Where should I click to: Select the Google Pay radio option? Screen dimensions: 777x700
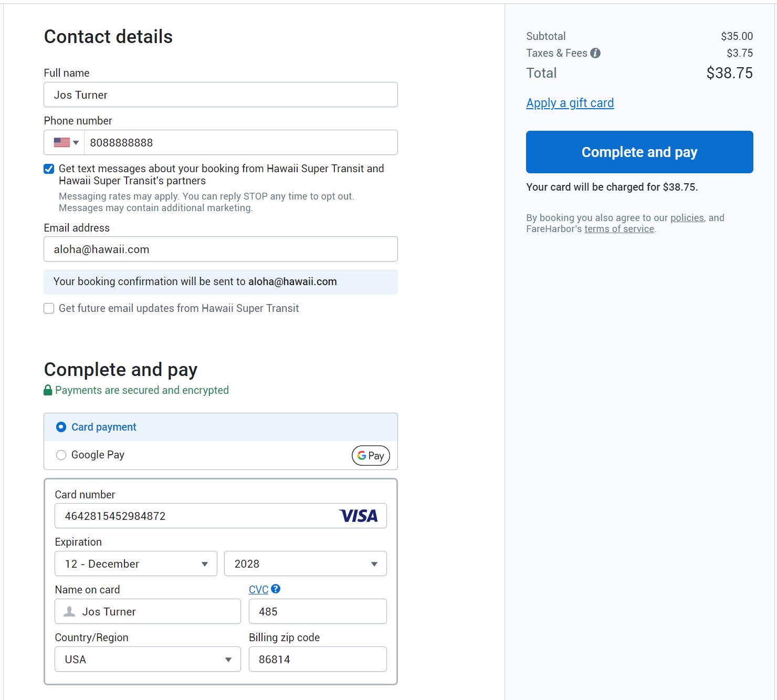pyautogui.click(x=61, y=455)
